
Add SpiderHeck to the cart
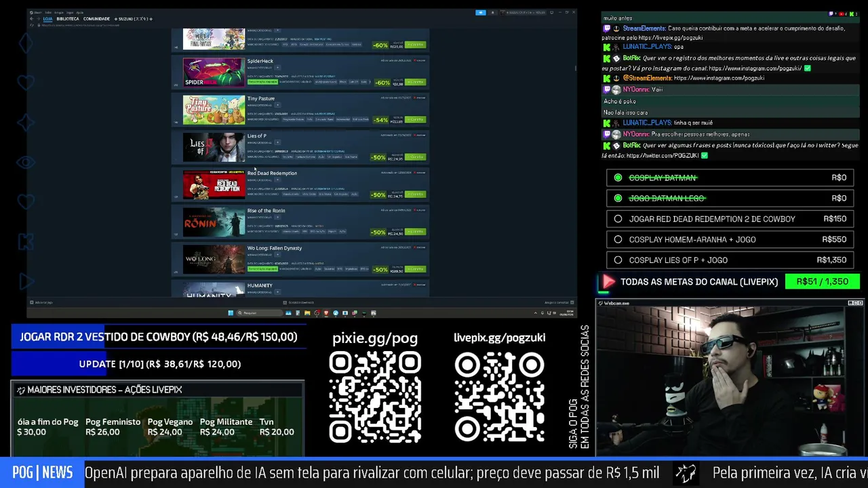pyautogui.click(x=415, y=82)
